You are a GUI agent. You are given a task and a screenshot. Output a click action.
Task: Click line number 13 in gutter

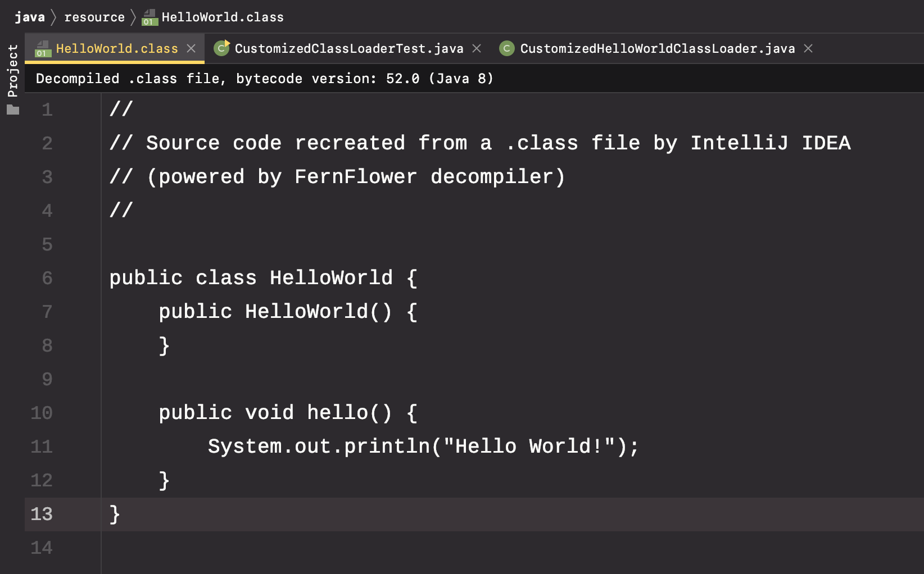point(42,514)
